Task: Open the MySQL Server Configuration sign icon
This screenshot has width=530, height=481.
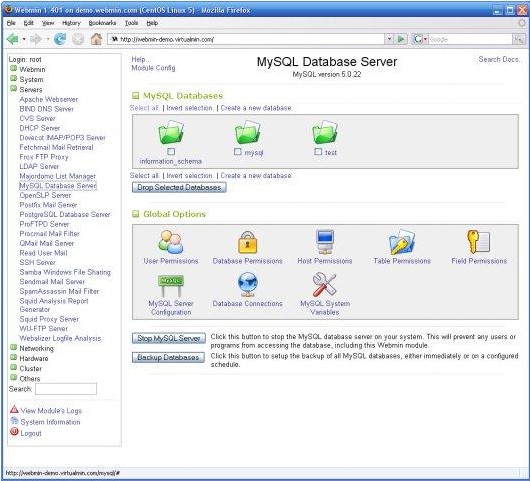Action: tap(171, 286)
